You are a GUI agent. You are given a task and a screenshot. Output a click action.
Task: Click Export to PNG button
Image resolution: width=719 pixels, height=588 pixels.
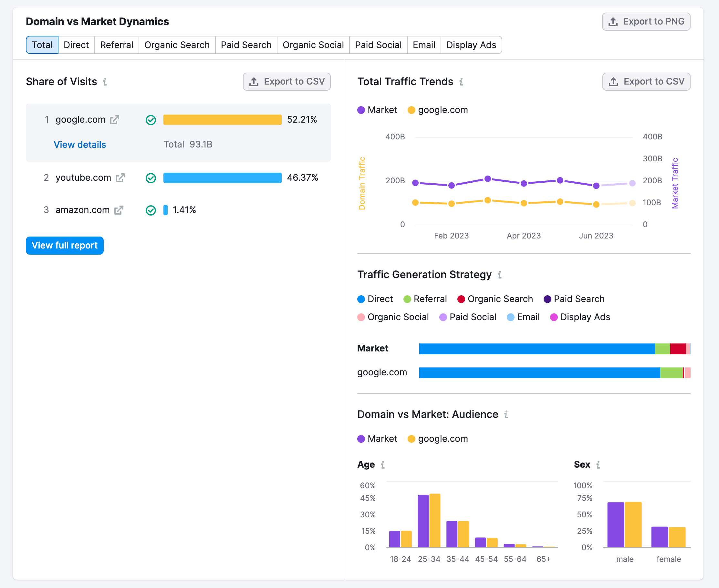[646, 22]
